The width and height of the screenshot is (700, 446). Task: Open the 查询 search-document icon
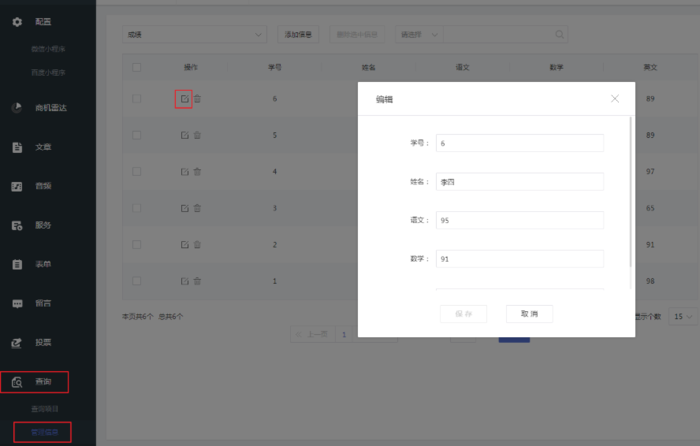point(17,382)
